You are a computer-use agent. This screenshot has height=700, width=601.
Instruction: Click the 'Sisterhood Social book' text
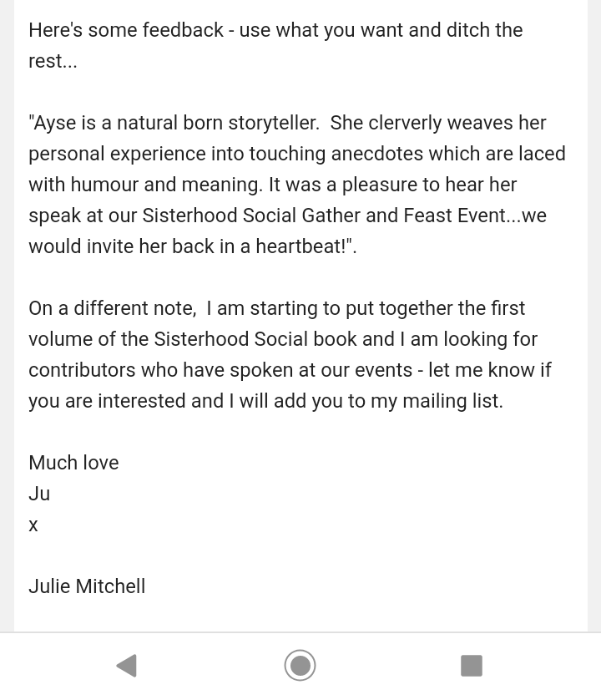[255, 339]
